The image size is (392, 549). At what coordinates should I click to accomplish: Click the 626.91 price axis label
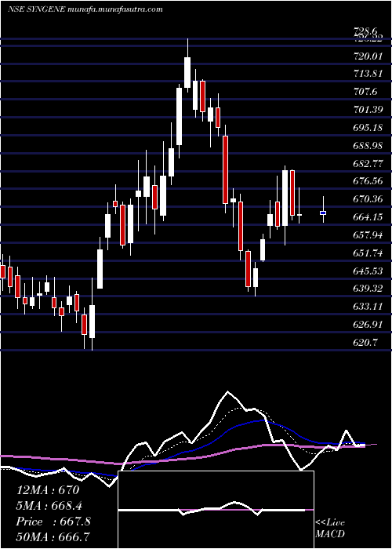(x=368, y=325)
